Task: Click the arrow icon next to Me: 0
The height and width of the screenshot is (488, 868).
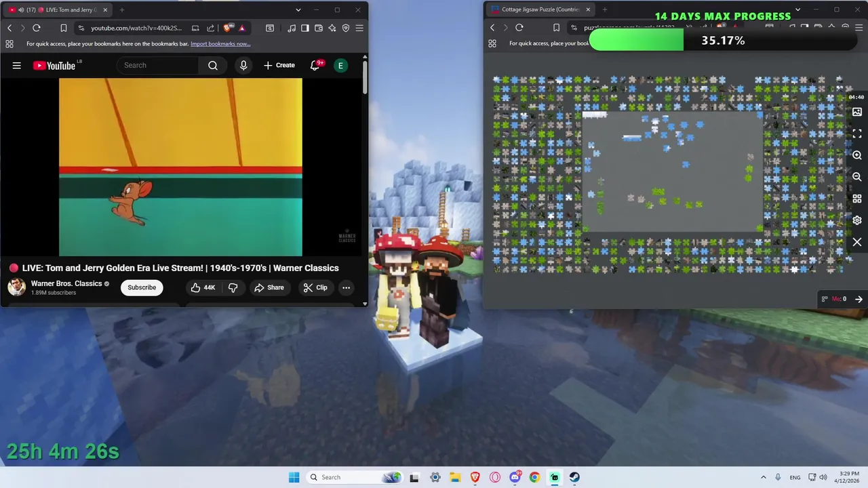Action: pos(859,299)
